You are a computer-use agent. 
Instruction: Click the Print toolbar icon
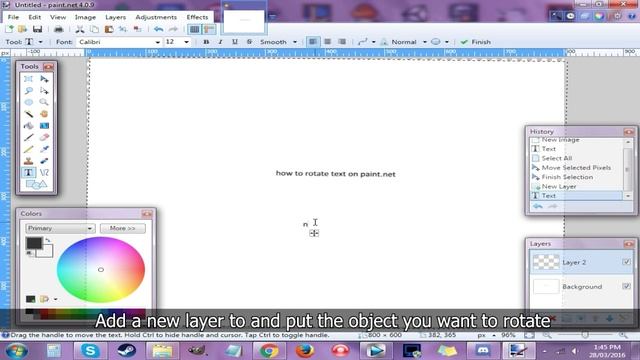pyautogui.click(x=59, y=29)
